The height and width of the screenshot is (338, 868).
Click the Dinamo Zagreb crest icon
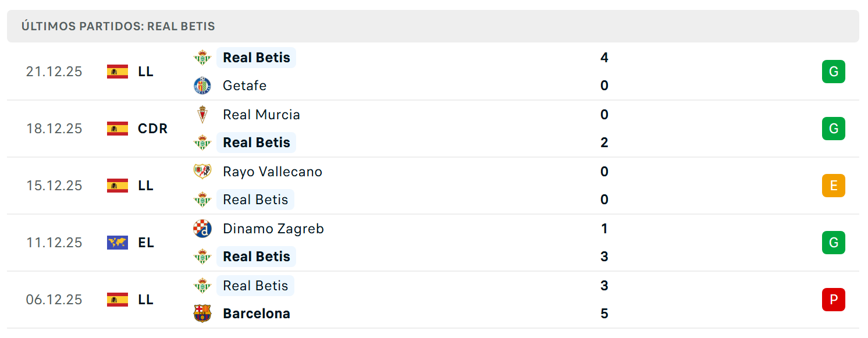[x=202, y=229]
